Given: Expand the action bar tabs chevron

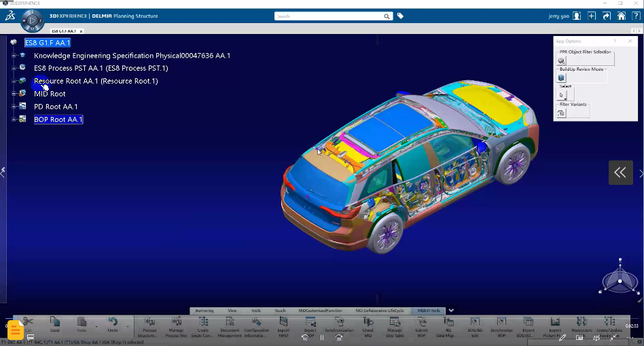Looking at the screenshot, I should [451, 311].
